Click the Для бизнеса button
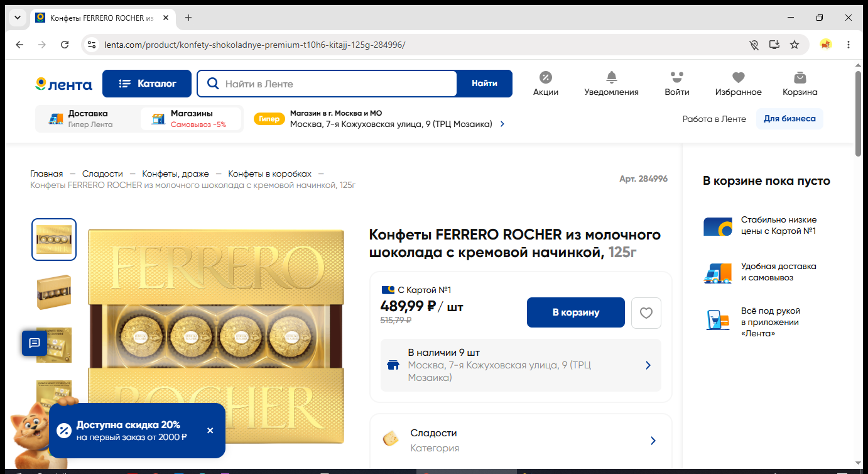This screenshot has width=868, height=474. click(x=789, y=119)
